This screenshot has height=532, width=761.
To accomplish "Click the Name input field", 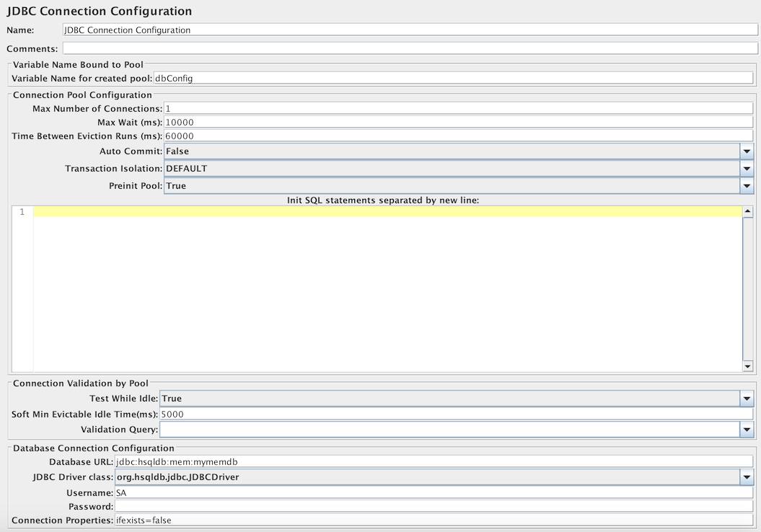I will point(410,30).
